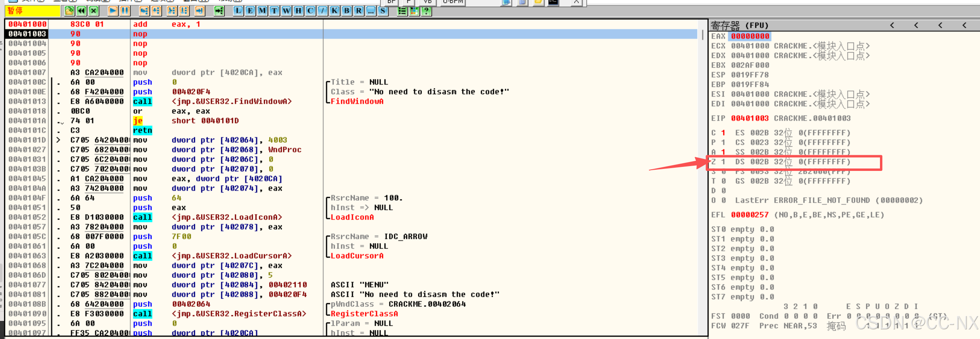Open Threads window via T icon

pos(274,11)
